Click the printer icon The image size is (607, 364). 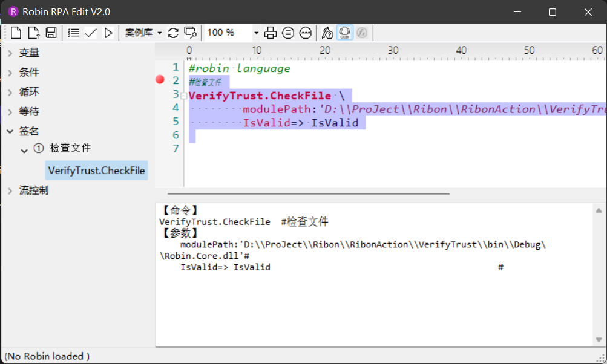click(x=270, y=33)
